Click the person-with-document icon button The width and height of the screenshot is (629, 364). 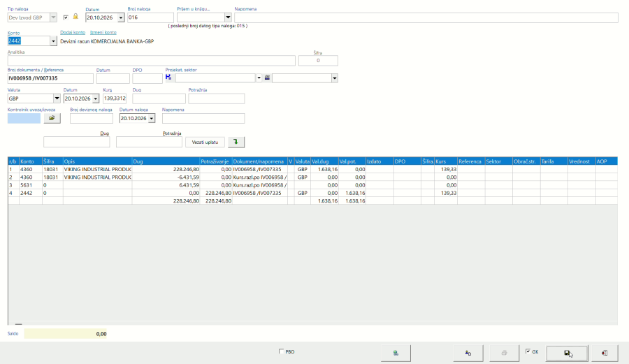pyautogui.click(x=468, y=353)
